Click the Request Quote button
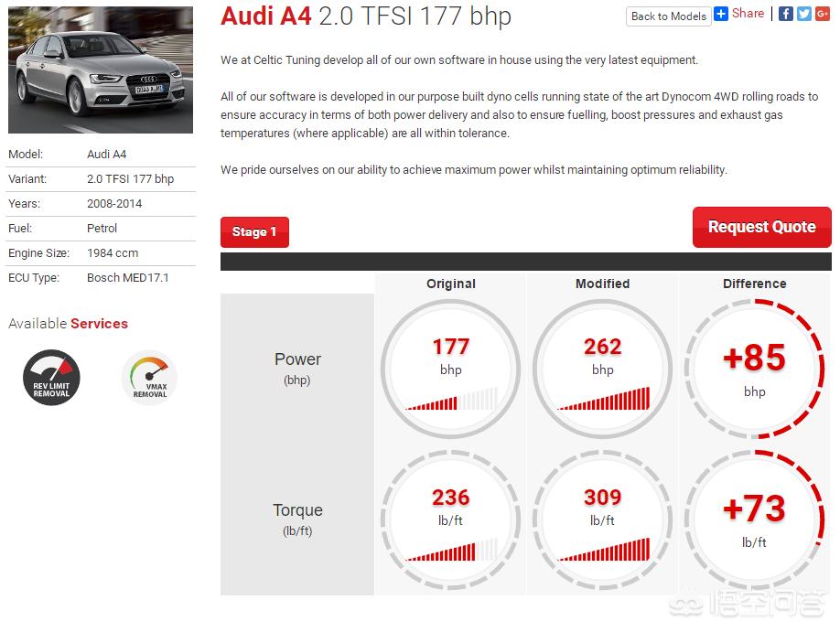Image resolution: width=840 pixels, height=632 pixels. point(762,227)
